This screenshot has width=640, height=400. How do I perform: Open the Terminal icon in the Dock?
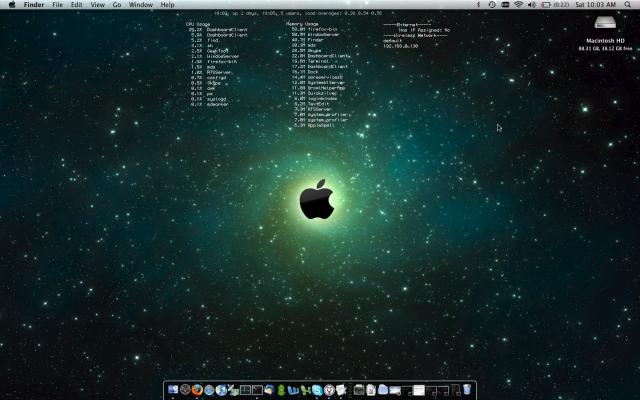[x=258, y=390]
